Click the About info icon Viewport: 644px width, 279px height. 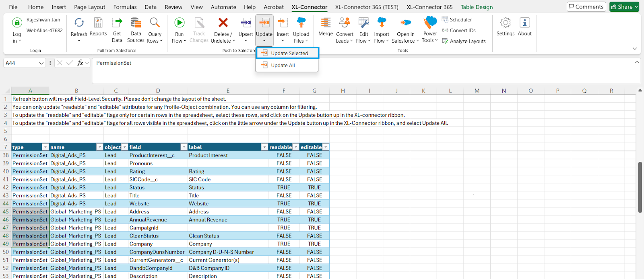click(x=524, y=23)
